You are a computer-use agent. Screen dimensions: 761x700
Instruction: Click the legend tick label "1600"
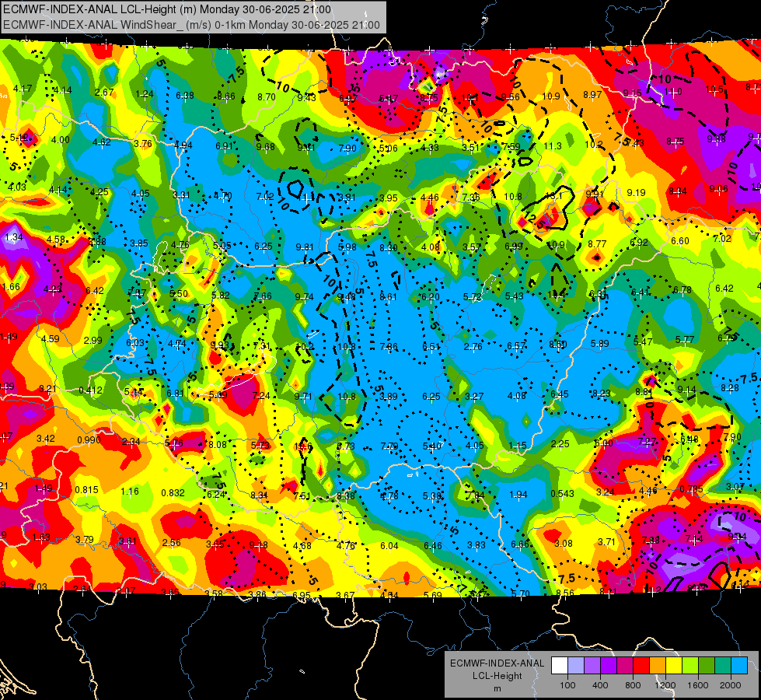tap(697, 685)
